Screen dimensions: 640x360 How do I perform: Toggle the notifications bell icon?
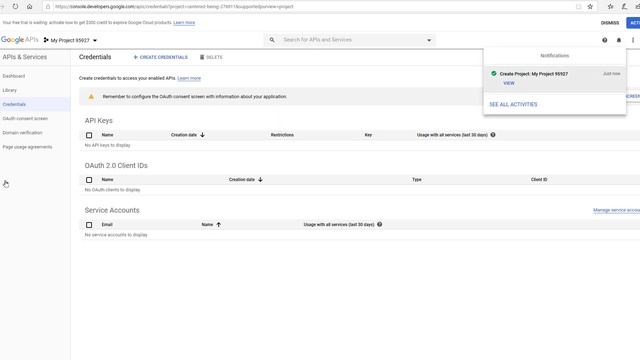click(x=619, y=40)
